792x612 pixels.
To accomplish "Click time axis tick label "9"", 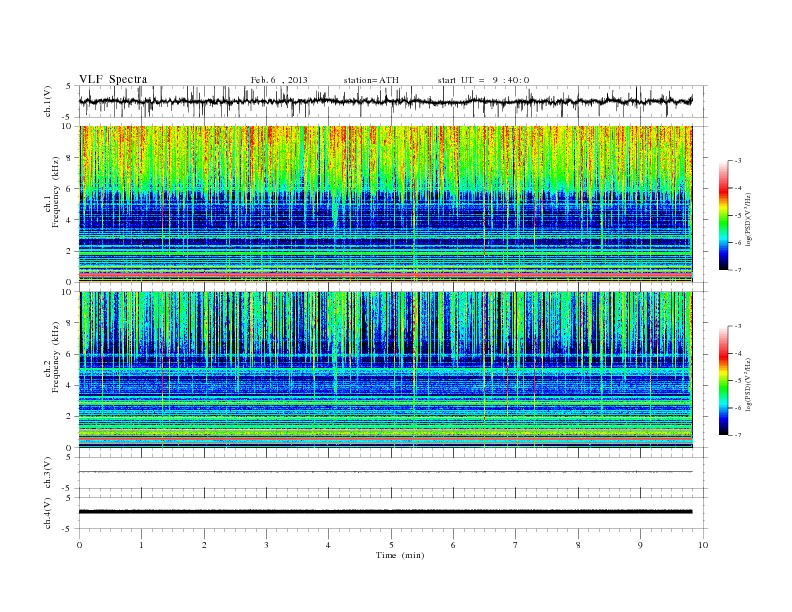I will 640,545.
